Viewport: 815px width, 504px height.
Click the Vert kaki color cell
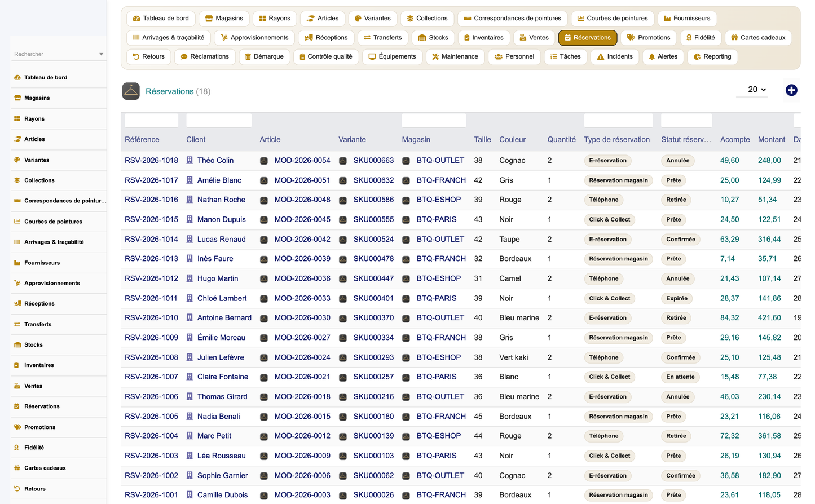click(x=514, y=357)
